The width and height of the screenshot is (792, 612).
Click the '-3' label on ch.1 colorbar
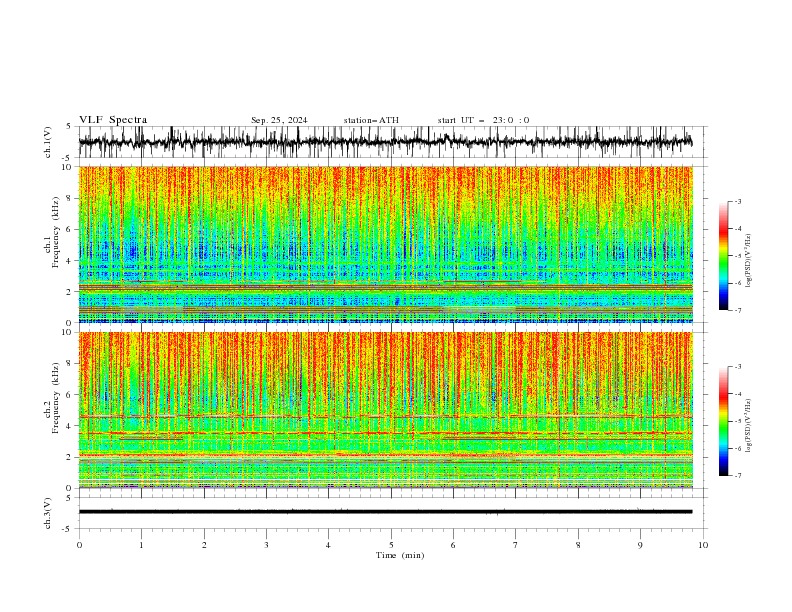737,202
